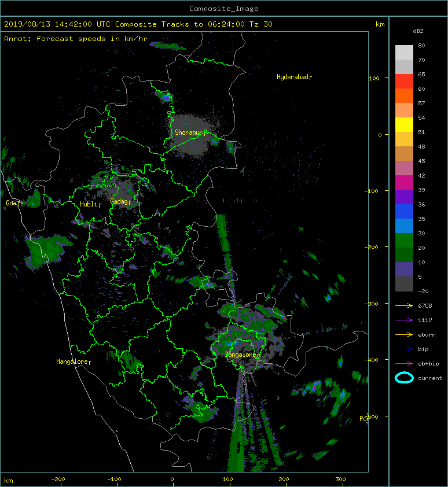The width and height of the screenshot is (448, 487).
Task: Click the strong blue-purple echo cell northwest of Shorapur
Action: click(166, 97)
